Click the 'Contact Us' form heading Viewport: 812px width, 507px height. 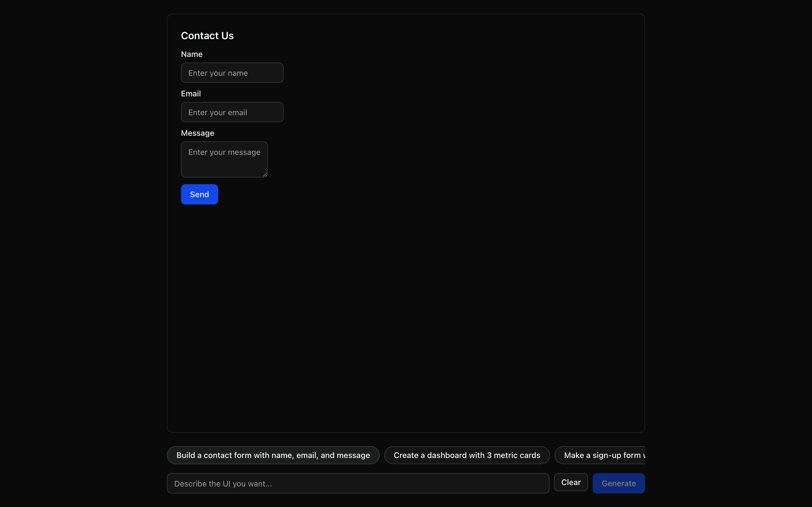point(207,35)
